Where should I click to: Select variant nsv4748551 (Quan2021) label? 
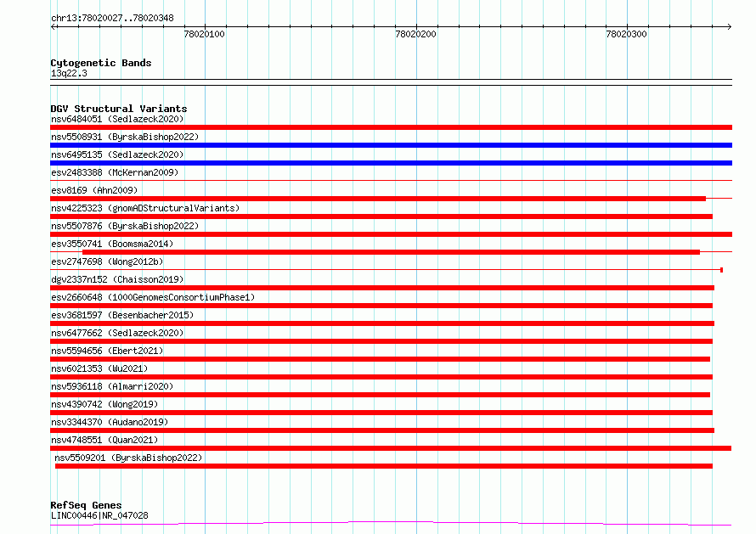[104, 440]
